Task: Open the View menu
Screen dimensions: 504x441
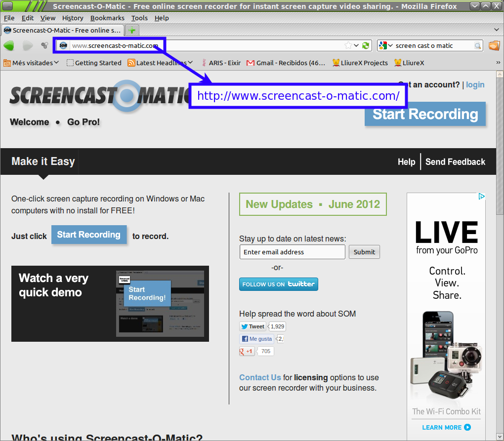Action: click(47, 18)
